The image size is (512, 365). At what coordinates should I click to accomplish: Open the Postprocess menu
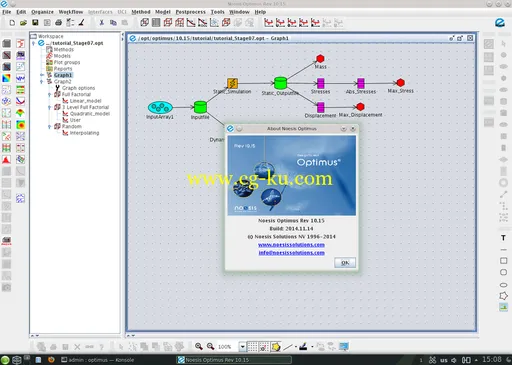(x=190, y=12)
